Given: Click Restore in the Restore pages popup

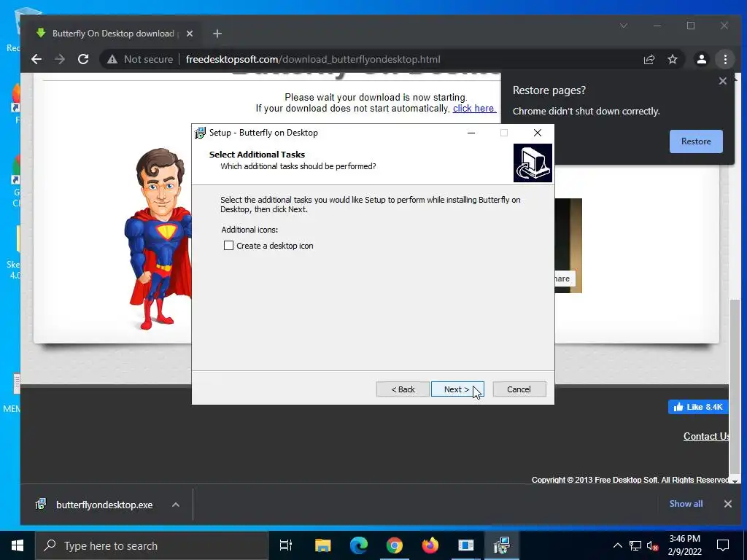Looking at the screenshot, I should (x=695, y=141).
